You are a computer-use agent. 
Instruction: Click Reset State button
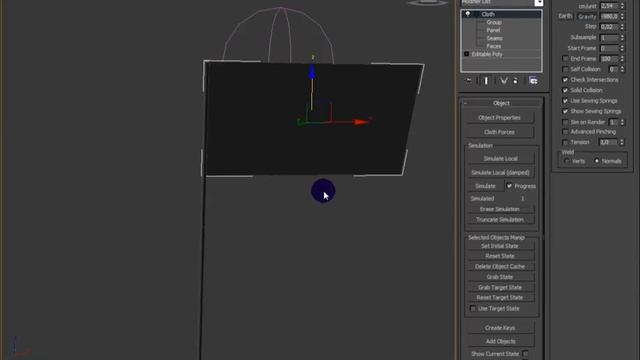[x=500, y=256]
